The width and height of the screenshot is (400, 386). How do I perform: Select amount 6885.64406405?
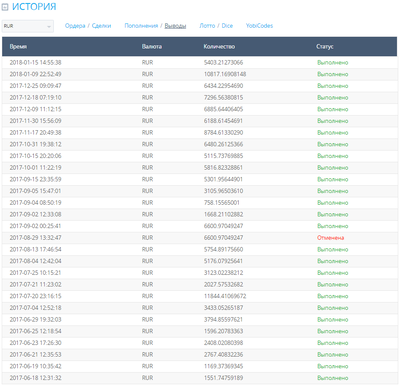tap(223, 109)
